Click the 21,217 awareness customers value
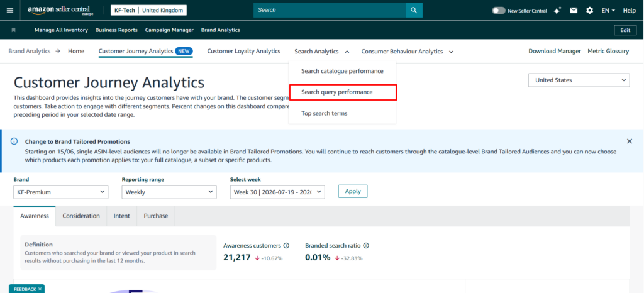This screenshot has width=644, height=293. click(x=236, y=258)
